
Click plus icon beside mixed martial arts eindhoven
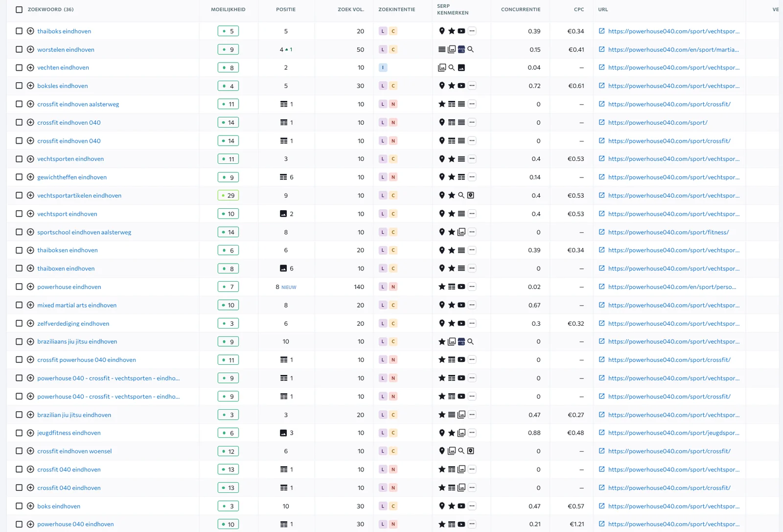(30, 305)
